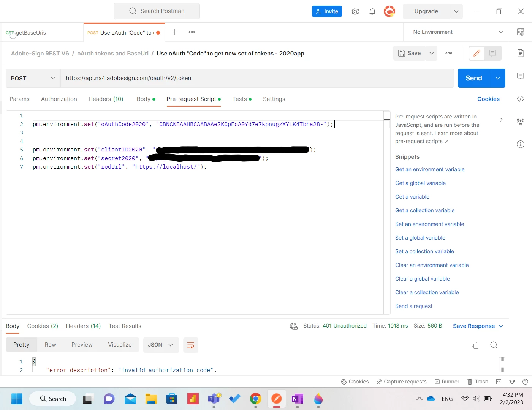Open the Params tab

(19, 99)
